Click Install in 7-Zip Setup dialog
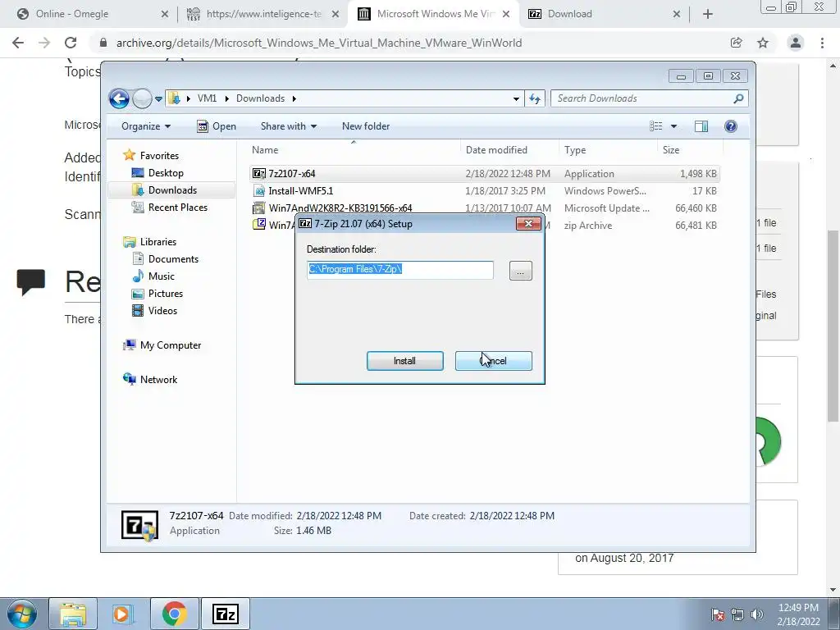Viewport: 840px width, 630px height. point(404,361)
